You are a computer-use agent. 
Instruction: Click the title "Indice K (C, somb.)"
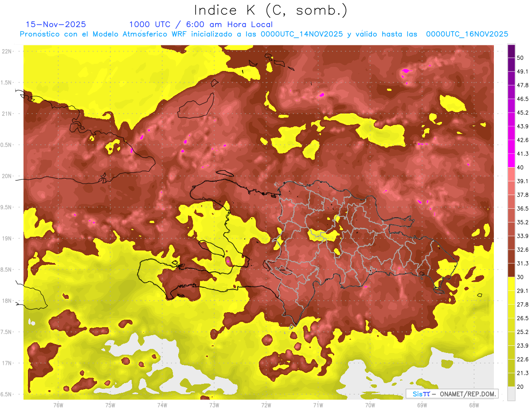tap(271, 10)
